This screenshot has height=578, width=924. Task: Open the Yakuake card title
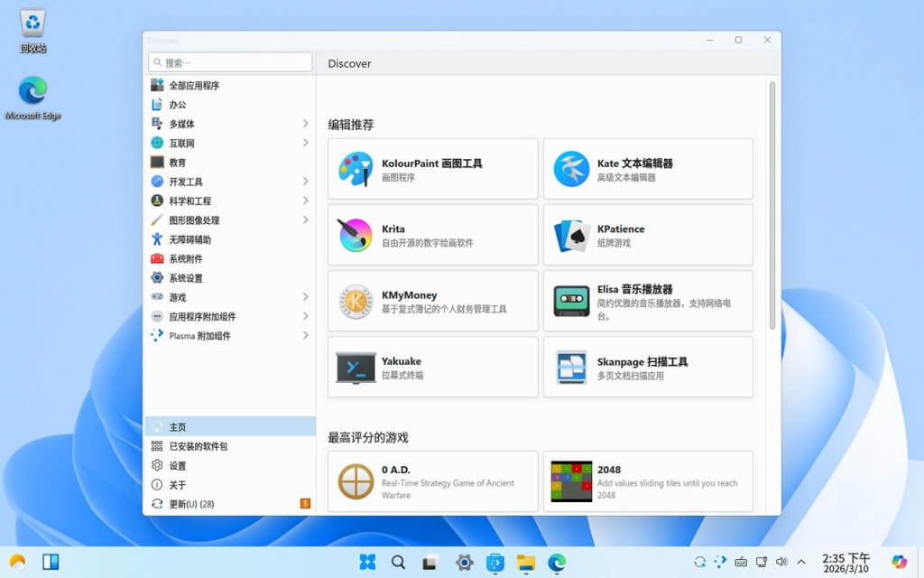(402, 361)
